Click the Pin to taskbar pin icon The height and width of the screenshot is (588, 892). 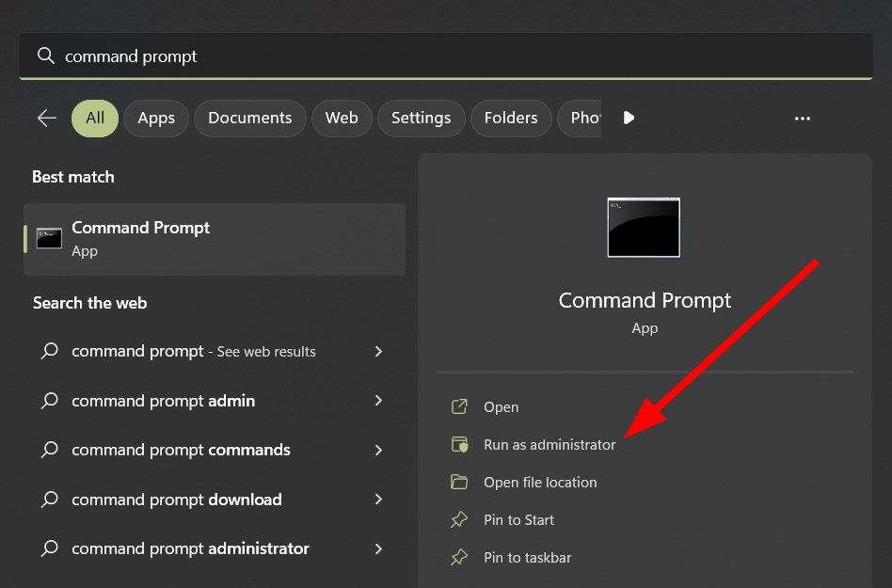click(459, 557)
